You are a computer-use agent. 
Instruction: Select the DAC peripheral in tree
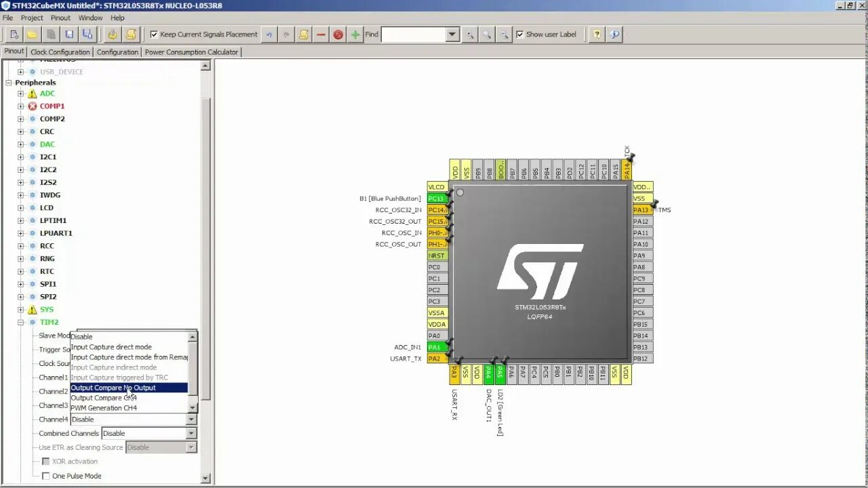[47, 144]
